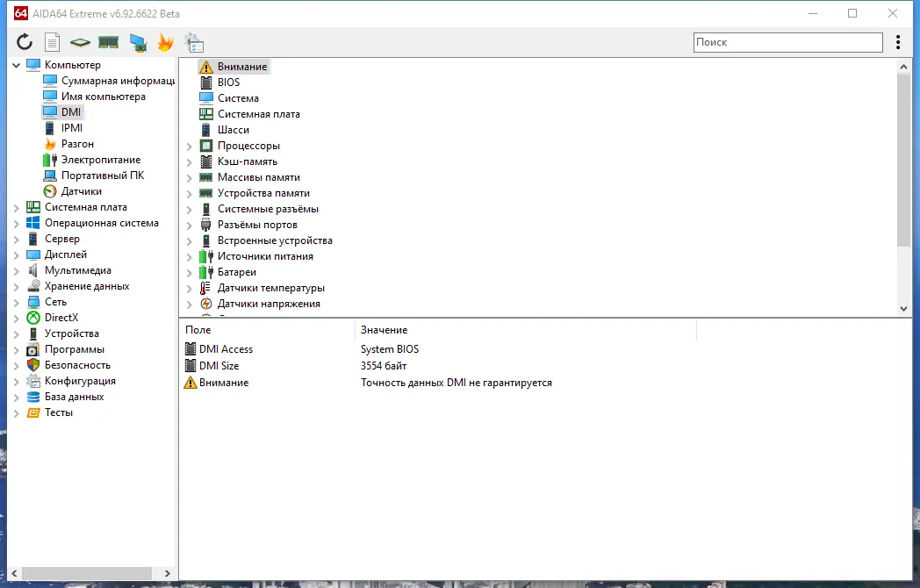Click the Мультимедиа speaker item
920x588 pixels.
78,270
